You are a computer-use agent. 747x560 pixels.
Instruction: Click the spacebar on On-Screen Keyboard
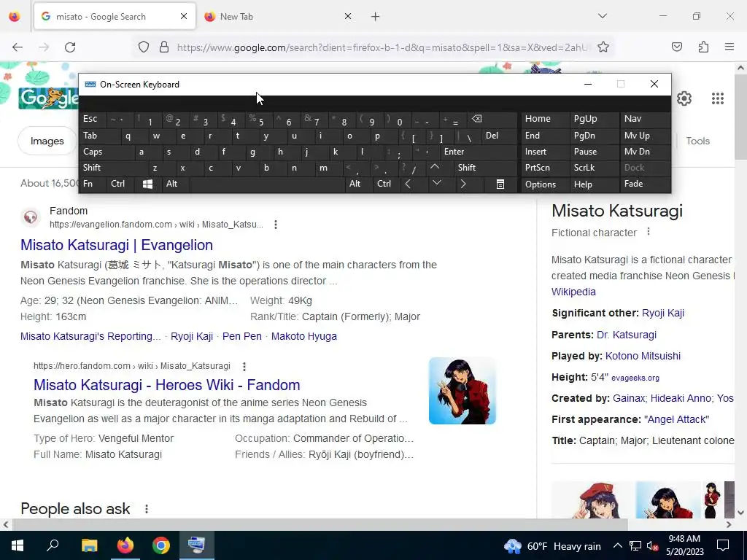[267, 184]
